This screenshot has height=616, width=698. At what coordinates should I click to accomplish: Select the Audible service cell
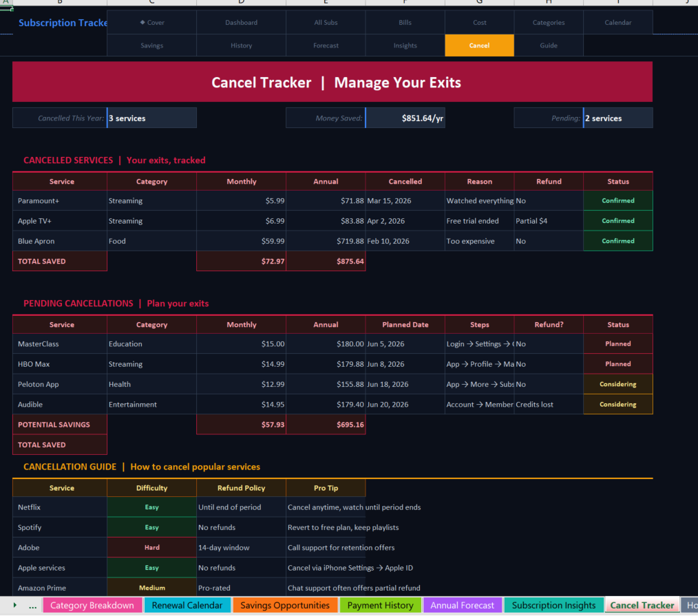tap(60, 404)
